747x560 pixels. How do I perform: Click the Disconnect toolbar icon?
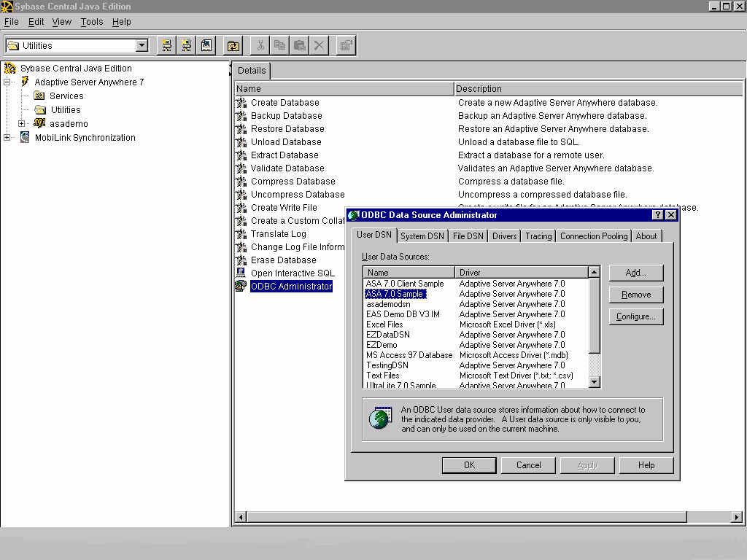pyautogui.click(x=187, y=46)
